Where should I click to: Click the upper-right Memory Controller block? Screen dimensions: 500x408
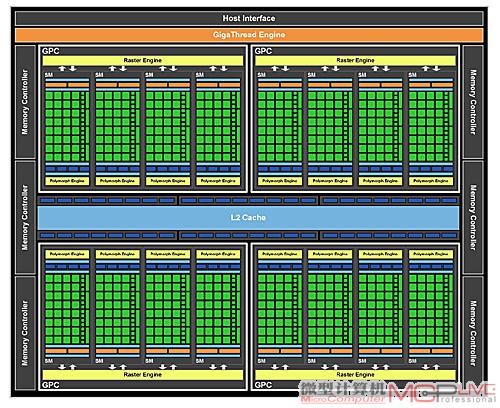coord(473,102)
